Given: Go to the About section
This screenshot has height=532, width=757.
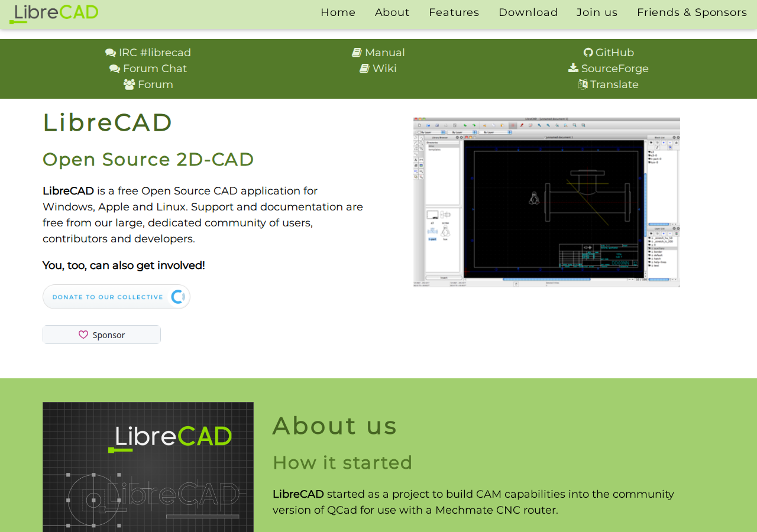Looking at the screenshot, I should (392, 12).
